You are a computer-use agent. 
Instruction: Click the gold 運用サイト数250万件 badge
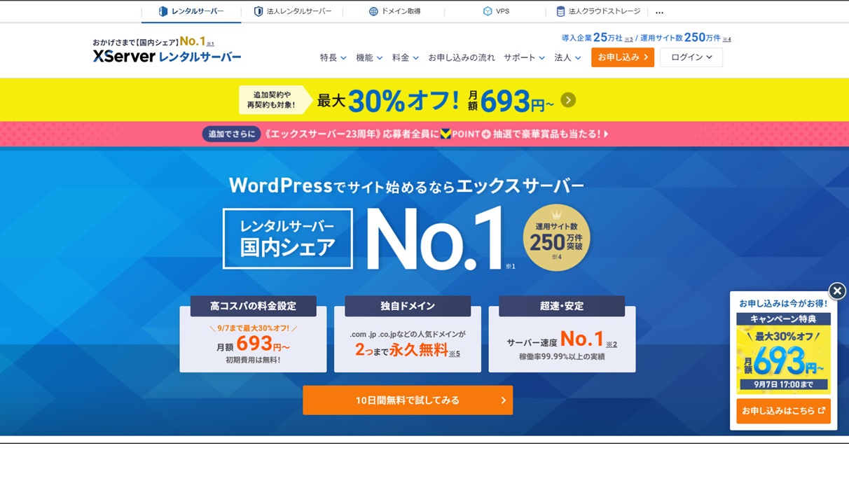point(556,238)
